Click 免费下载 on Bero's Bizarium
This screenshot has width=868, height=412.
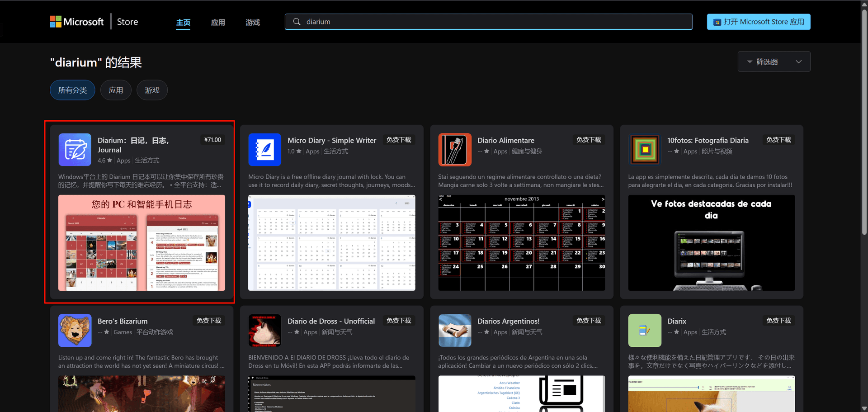(209, 320)
